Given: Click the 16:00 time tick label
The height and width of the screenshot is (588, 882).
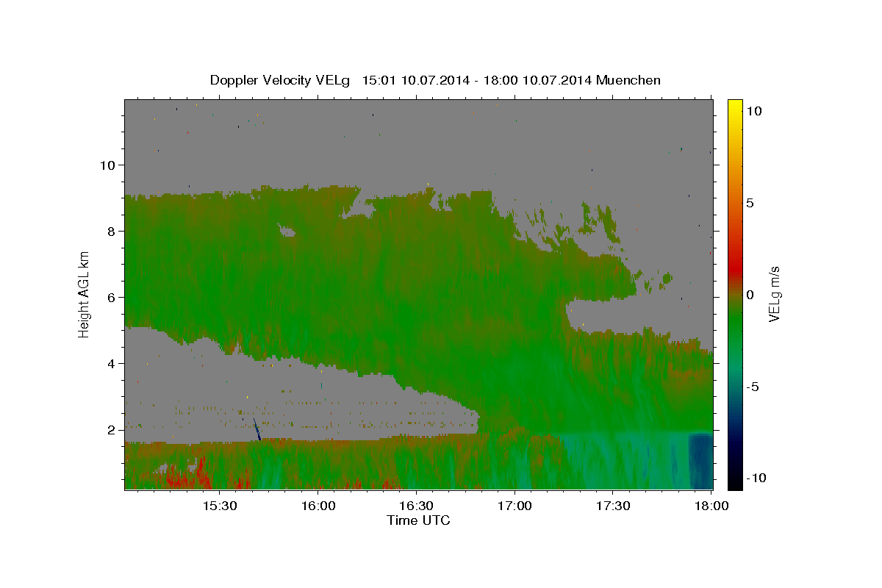Looking at the screenshot, I should (x=318, y=506).
